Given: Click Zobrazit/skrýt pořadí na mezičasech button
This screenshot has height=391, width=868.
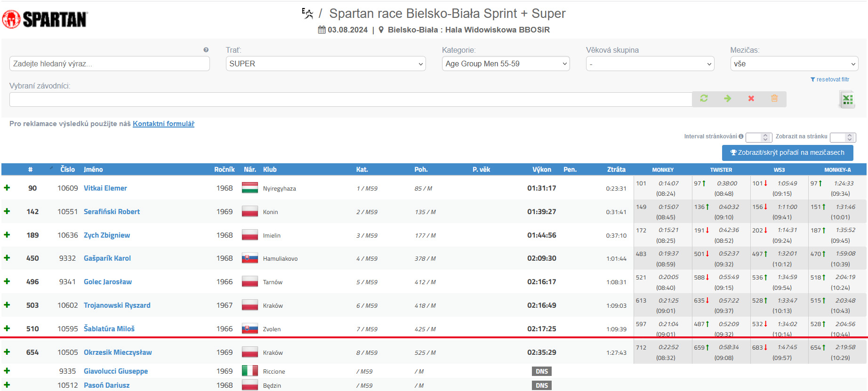Looking at the screenshot, I should (x=788, y=152).
